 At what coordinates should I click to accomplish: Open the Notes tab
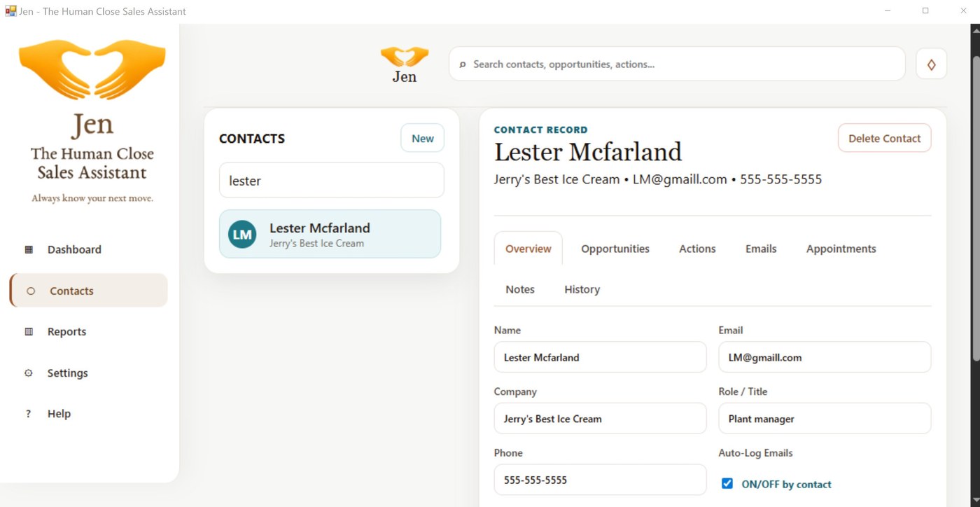[x=520, y=289]
